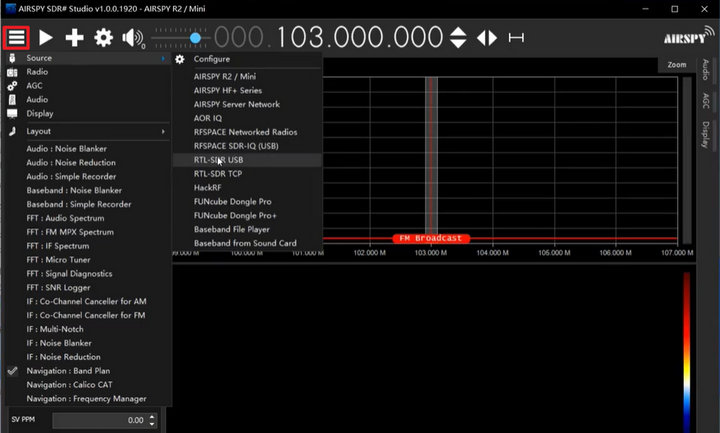Click the frequency up/down arrows icon
This screenshot has width=720, height=433.
click(458, 38)
